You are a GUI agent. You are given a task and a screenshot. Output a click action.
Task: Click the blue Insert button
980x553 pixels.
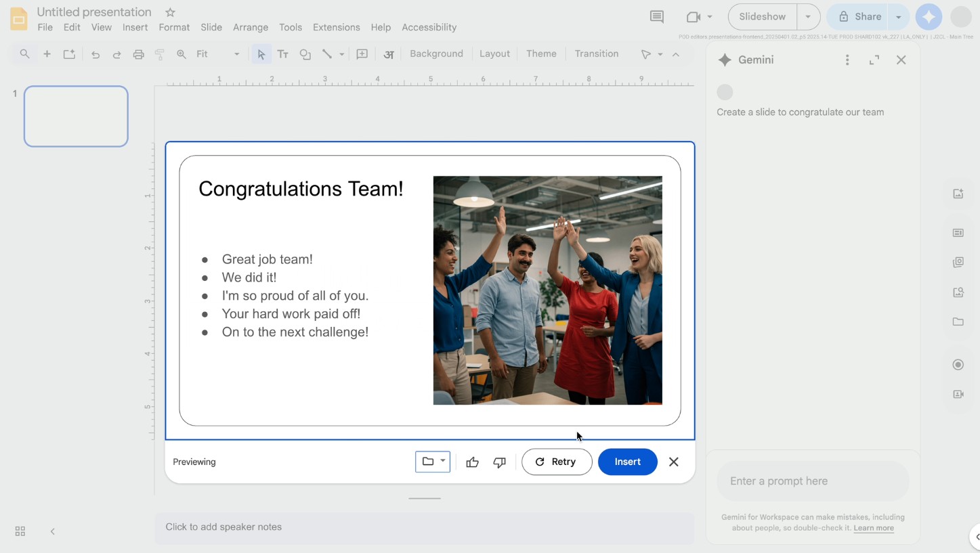coord(627,462)
